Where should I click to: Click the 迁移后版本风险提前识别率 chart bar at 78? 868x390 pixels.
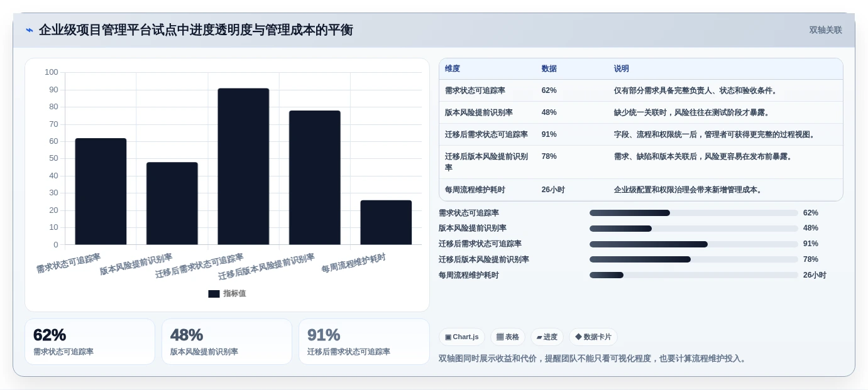(x=315, y=178)
